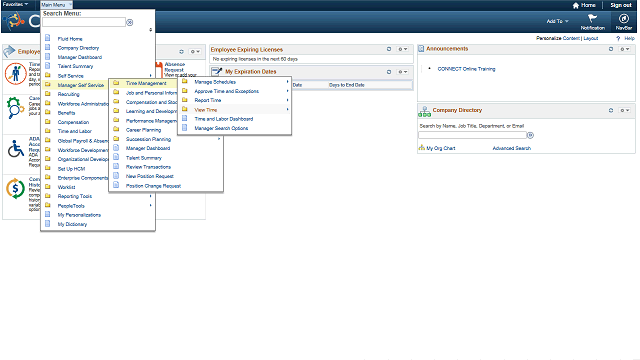The height and width of the screenshot is (360, 640).
Task: Click the Advanced Search link
Action: click(511, 148)
